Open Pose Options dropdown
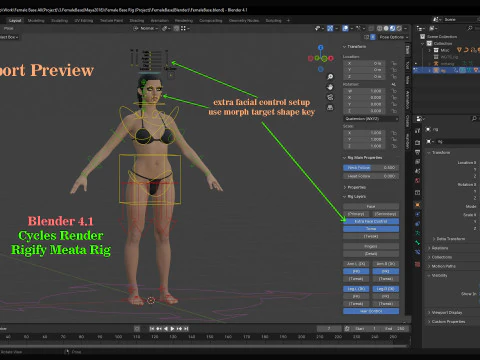Viewport: 480px width, 360px height. pyautogui.click(x=394, y=37)
